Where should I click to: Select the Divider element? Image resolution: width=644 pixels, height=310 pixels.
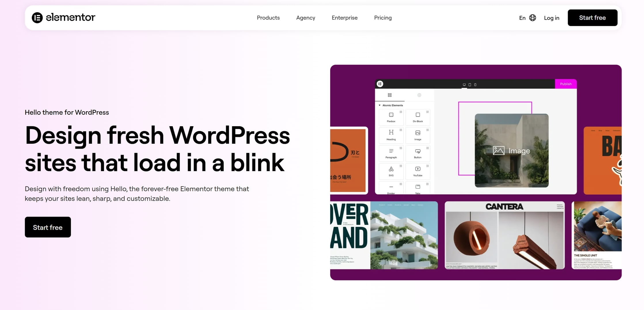[x=391, y=188]
